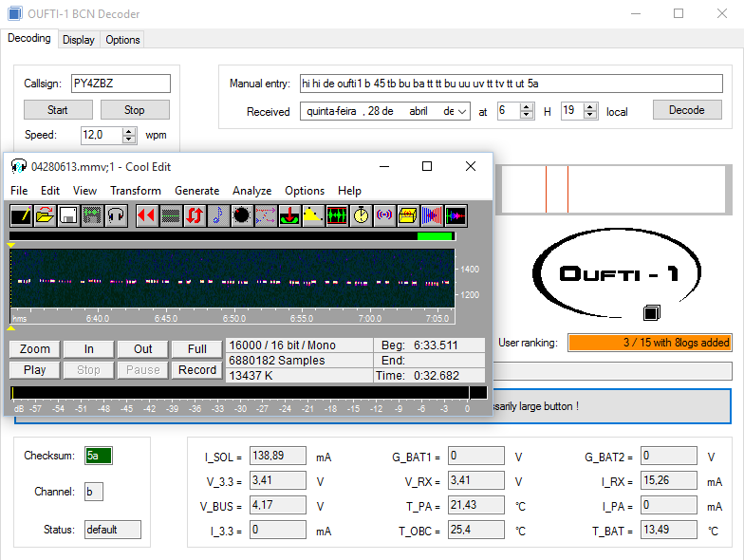Switch to the Display tab

[x=79, y=40]
